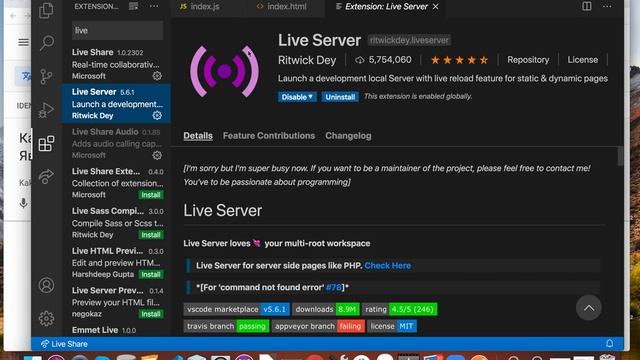Switch to the Changelog tab
This screenshot has width=640, height=360.
(348, 136)
